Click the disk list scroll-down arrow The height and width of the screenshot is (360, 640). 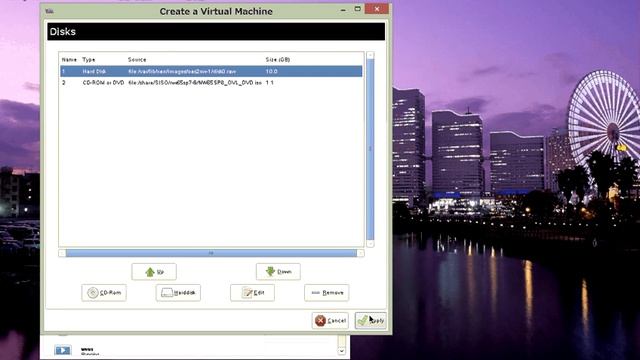(370, 244)
